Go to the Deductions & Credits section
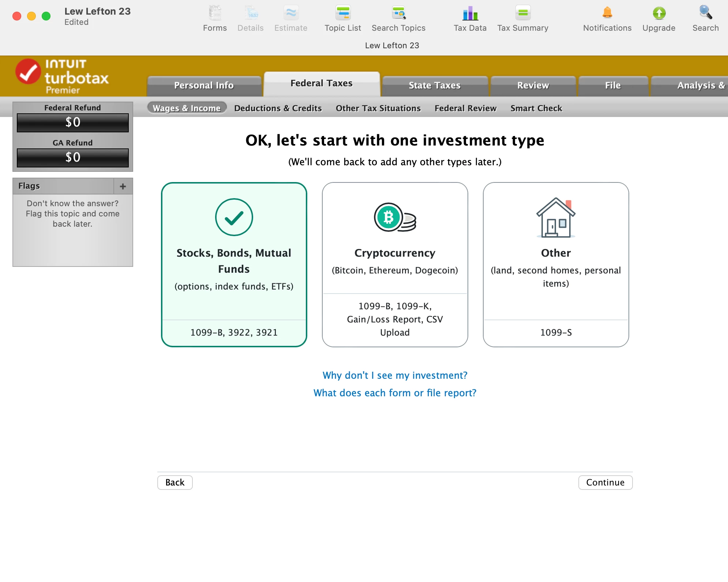Viewport: 728px width, 582px height. pyautogui.click(x=278, y=108)
